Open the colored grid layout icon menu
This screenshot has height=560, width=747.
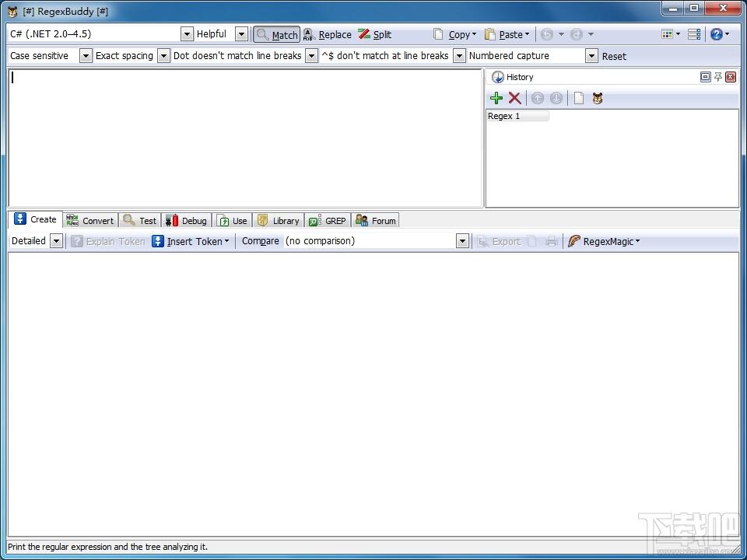tap(671, 34)
